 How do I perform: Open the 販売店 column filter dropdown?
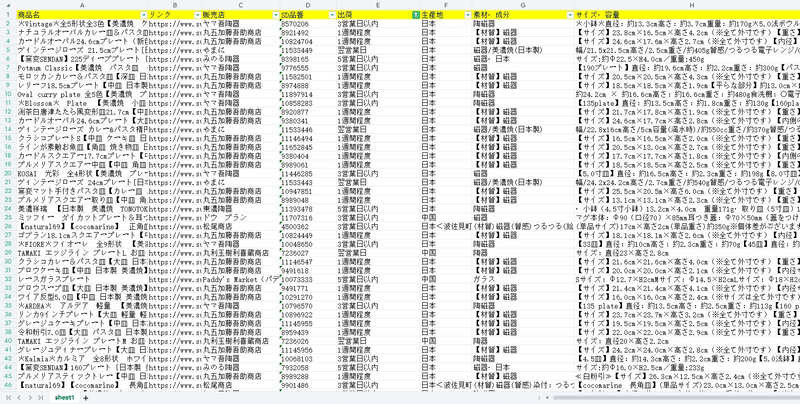[x=276, y=15]
